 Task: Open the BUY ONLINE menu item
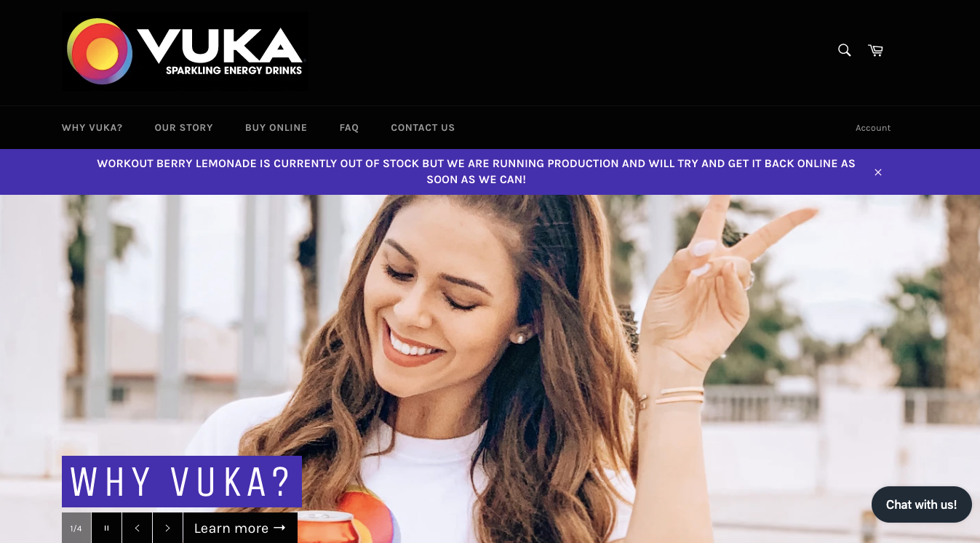pyautogui.click(x=276, y=127)
